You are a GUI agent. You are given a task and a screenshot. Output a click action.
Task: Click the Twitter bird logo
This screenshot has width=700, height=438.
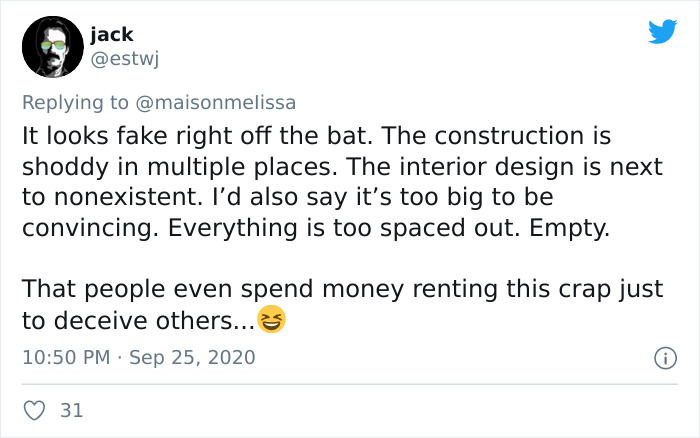pos(661,32)
